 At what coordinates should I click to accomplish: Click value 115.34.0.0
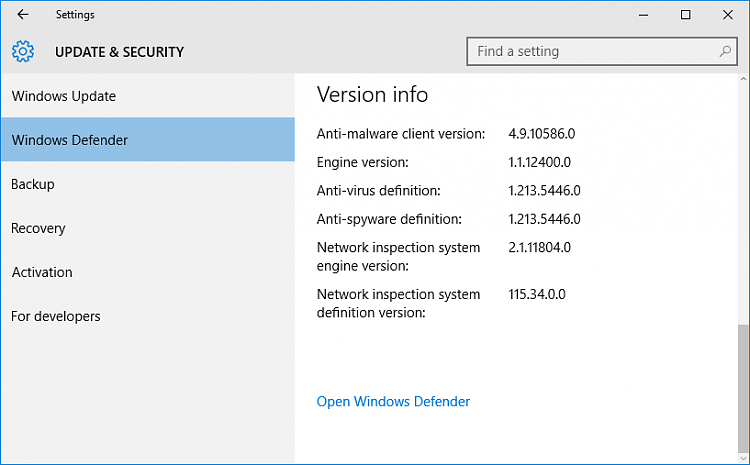537,294
